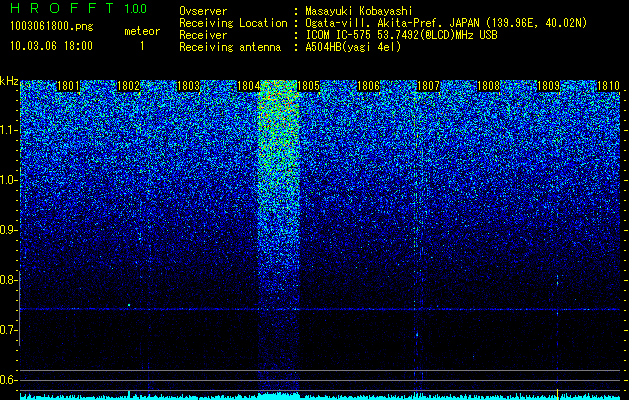The height and width of the screenshot is (400, 629).
Task: Click the 1809 time marker
Action: tap(548, 86)
